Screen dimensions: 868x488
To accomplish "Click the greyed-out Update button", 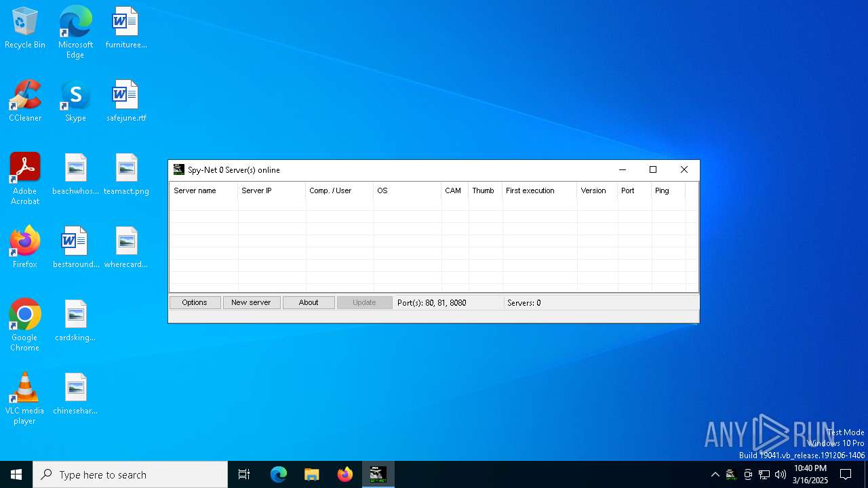I will (364, 302).
